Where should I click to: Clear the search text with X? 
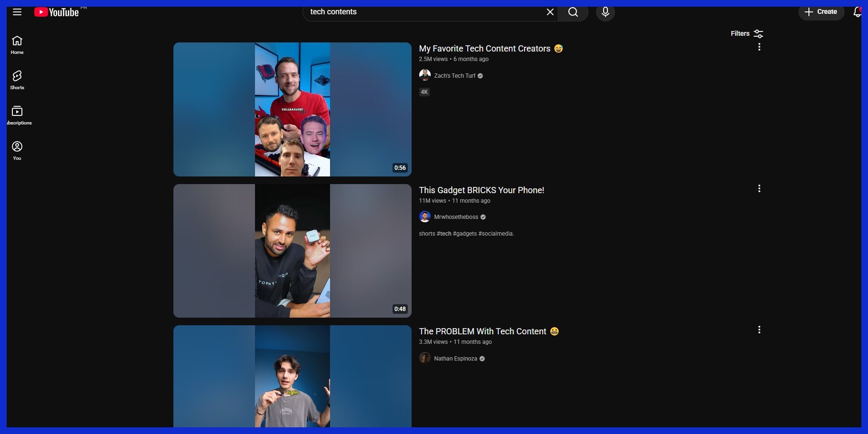(550, 12)
